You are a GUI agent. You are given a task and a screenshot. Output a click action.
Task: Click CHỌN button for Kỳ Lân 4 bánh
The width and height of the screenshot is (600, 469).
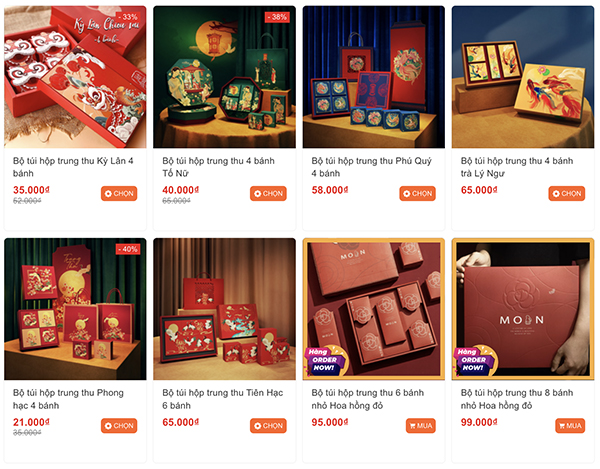[119, 194]
